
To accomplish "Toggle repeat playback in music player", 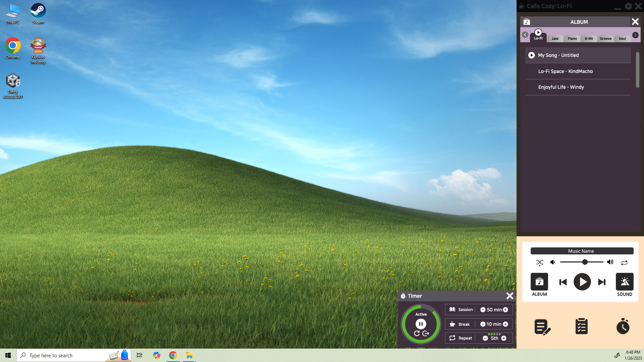I will point(624,262).
